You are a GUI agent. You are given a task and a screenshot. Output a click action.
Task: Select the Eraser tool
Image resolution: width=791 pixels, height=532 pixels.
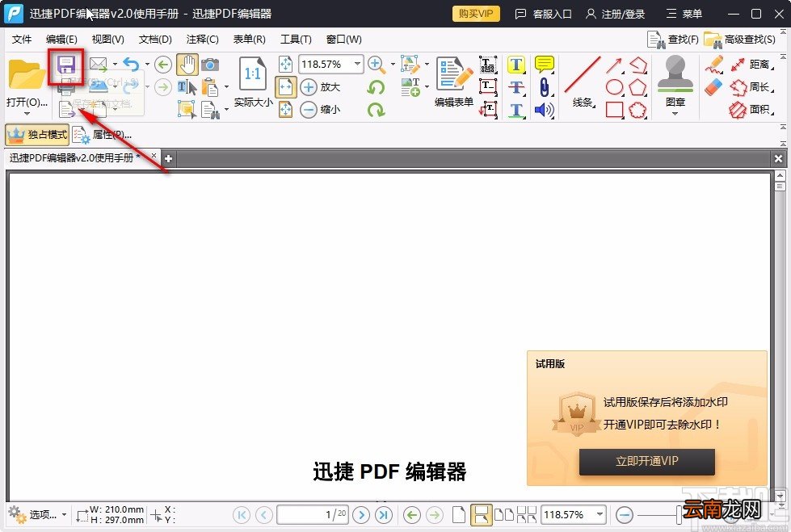(x=714, y=87)
